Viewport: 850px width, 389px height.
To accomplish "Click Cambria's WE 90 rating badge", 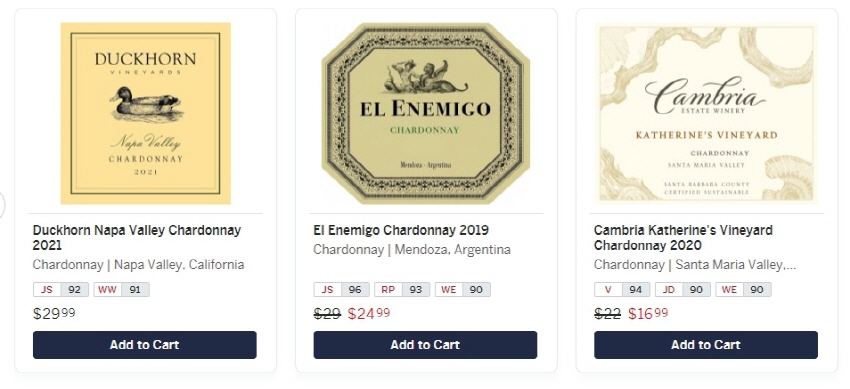I will click(744, 289).
